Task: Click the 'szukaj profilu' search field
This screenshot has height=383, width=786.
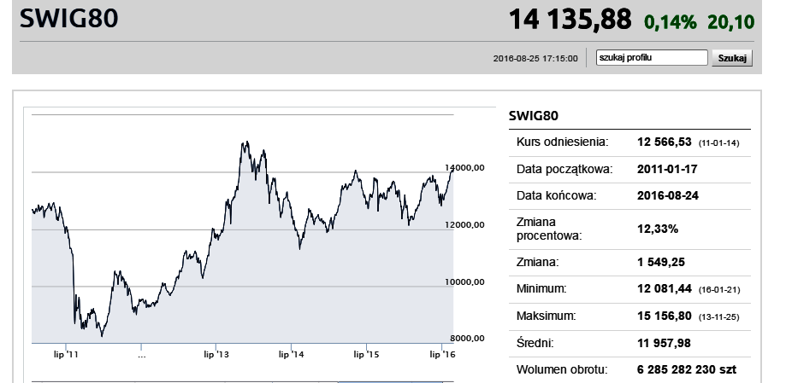Action: click(652, 58)
